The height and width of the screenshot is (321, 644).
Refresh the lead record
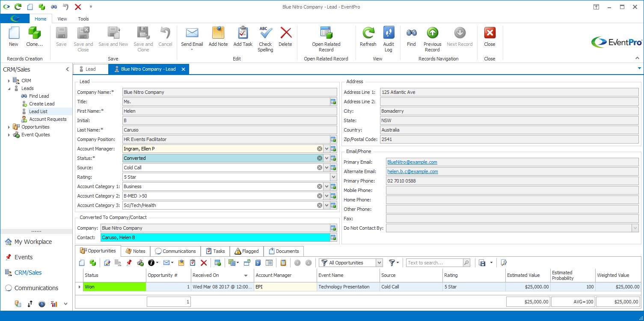[x=368, y=37]
